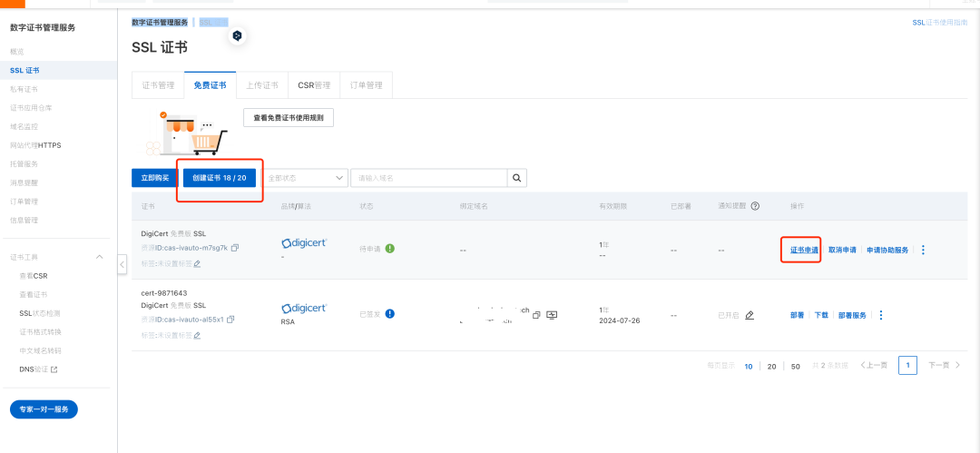Click 证书申请 link

(x=804, y=250)
